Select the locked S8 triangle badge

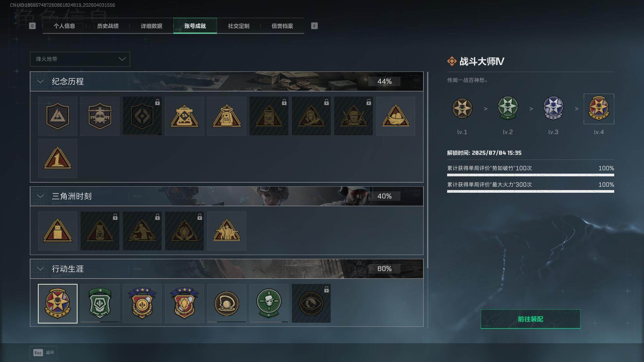[x=269, y=116]
